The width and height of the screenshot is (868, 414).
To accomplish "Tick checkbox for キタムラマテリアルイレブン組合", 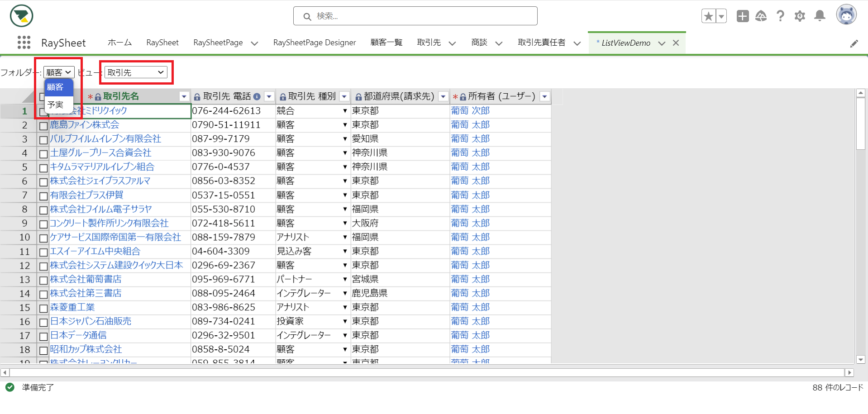I will 43,168.
